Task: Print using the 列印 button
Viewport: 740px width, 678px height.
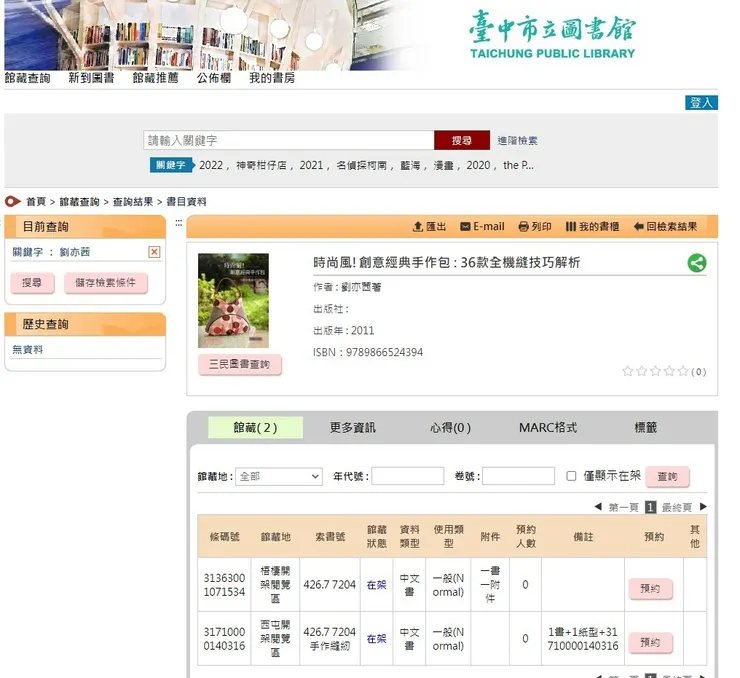Action: [x=535, y=226]
